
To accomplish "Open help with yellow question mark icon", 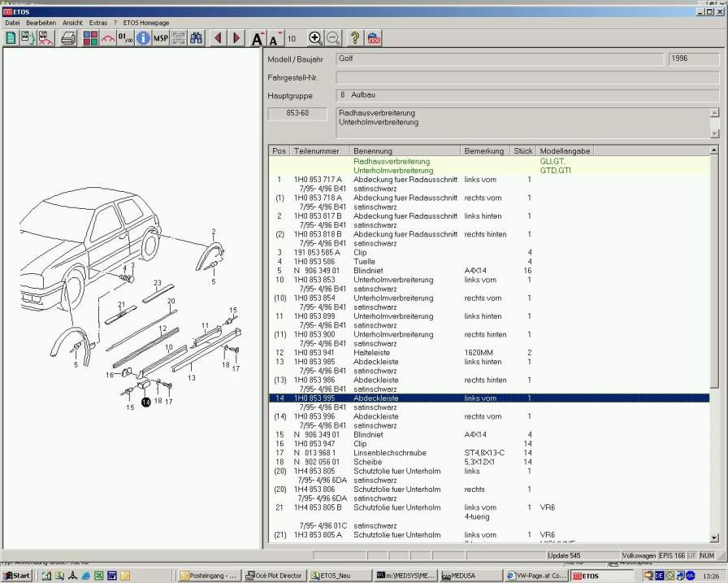I will (355, 38).
